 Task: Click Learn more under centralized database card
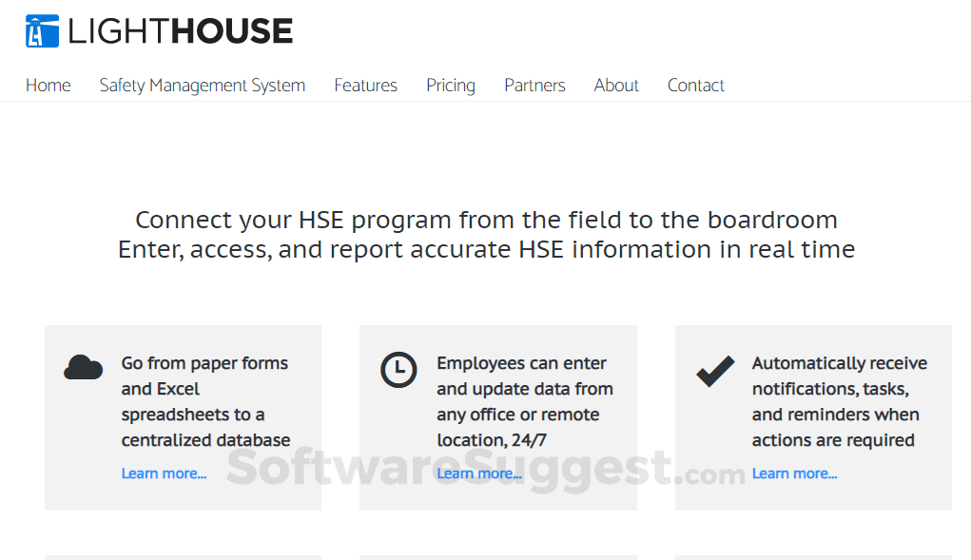tap(164, 473)
